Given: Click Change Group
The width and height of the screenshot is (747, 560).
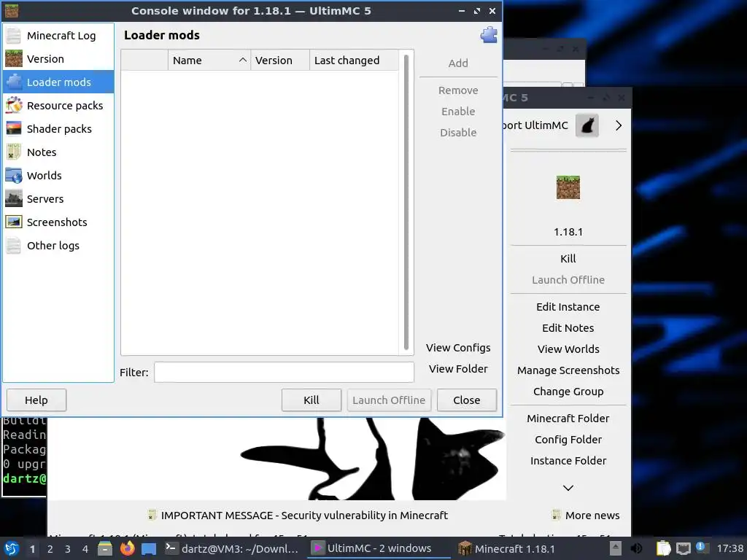Looking at the screenshot, I should point(568,392).
